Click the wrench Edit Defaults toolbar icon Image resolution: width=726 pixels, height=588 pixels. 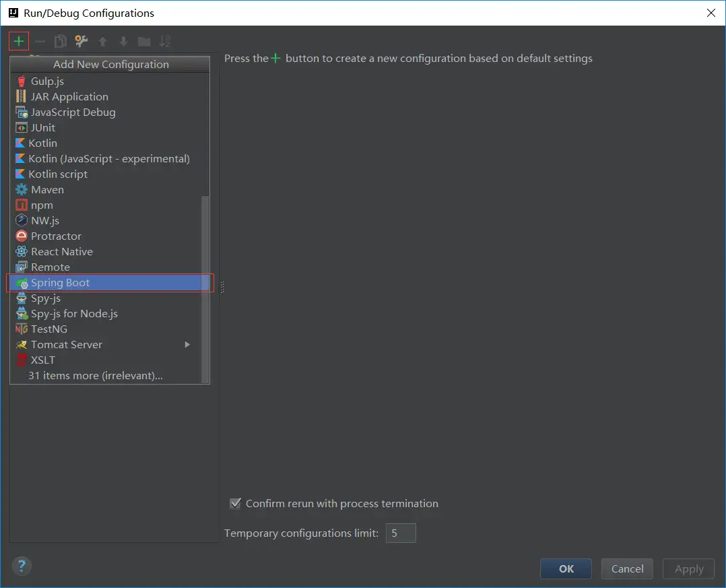coord(81,42)
